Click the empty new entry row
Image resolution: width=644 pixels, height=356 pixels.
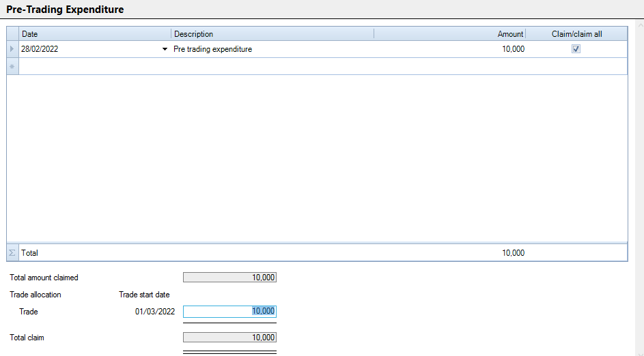click(x=323, y=66)
